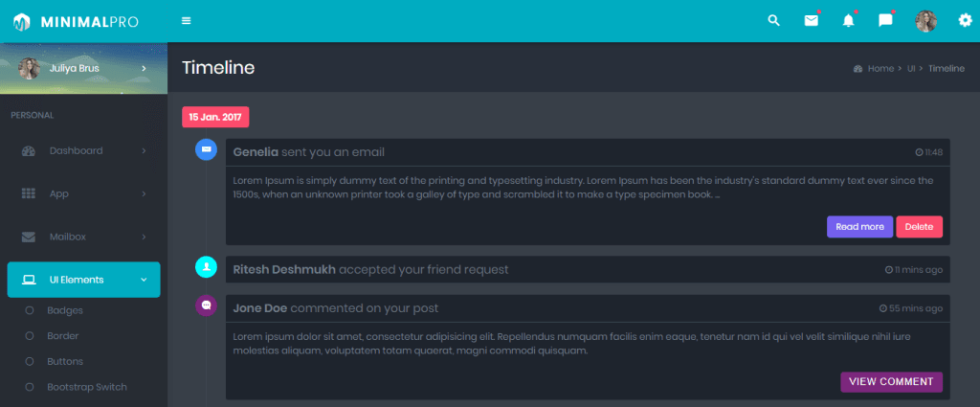The image size is (980, 407).
Task: Click the VIEW COMMENT button
Action: 891,382
